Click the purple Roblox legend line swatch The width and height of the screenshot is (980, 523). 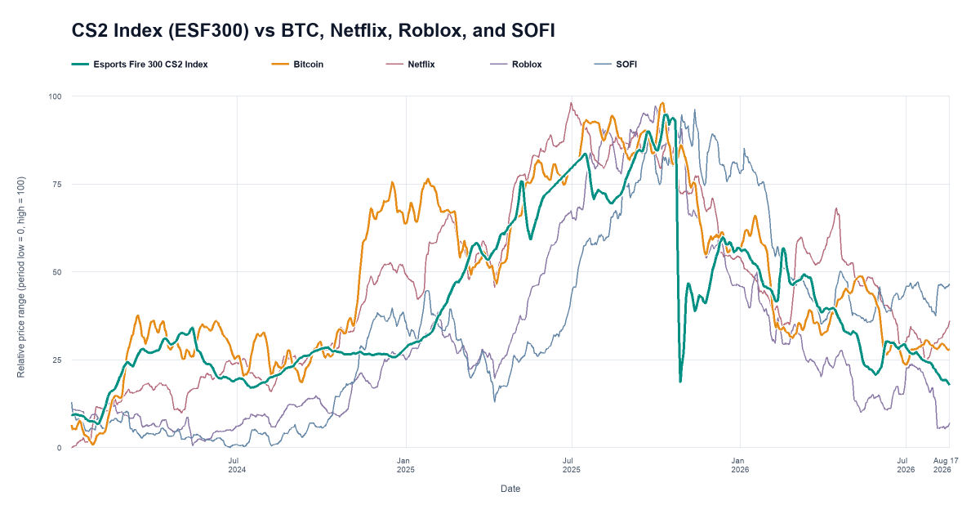(x=499, y=64)
